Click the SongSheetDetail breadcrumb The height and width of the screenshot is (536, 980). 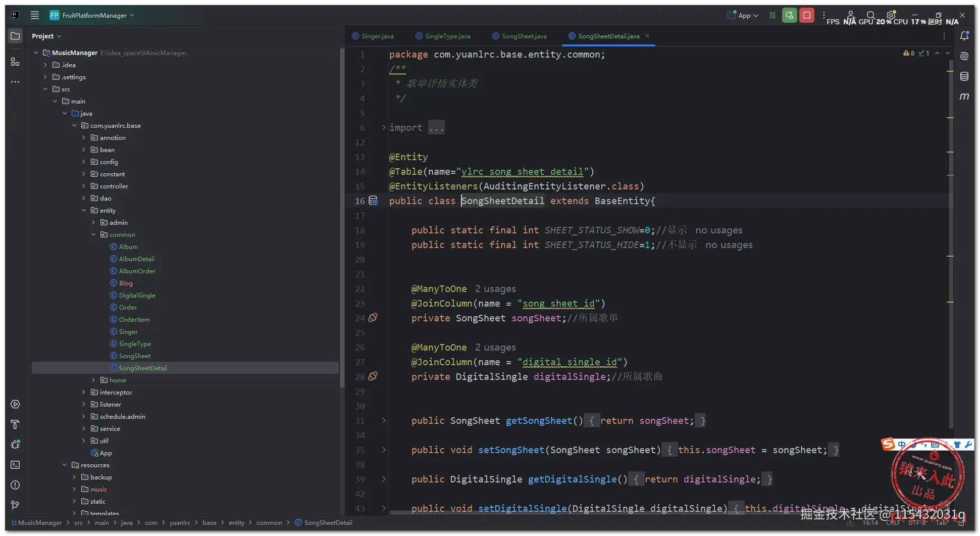324,523
